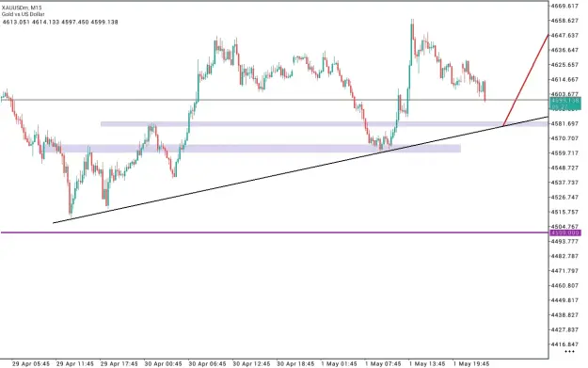The width and height of the screenshot is (588, 368).
Task: Click time axis label 1 May 19:45
Action: point(471,364)
